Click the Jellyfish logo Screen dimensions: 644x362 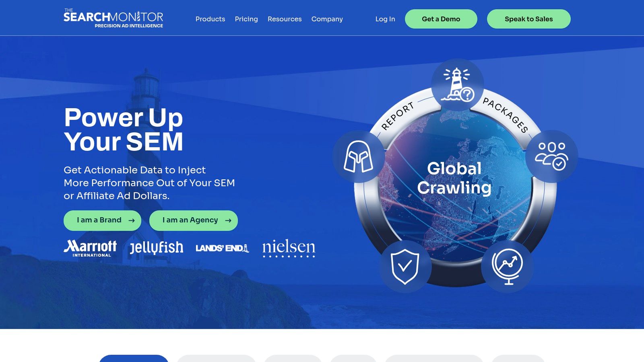click(x=157, y=247)
